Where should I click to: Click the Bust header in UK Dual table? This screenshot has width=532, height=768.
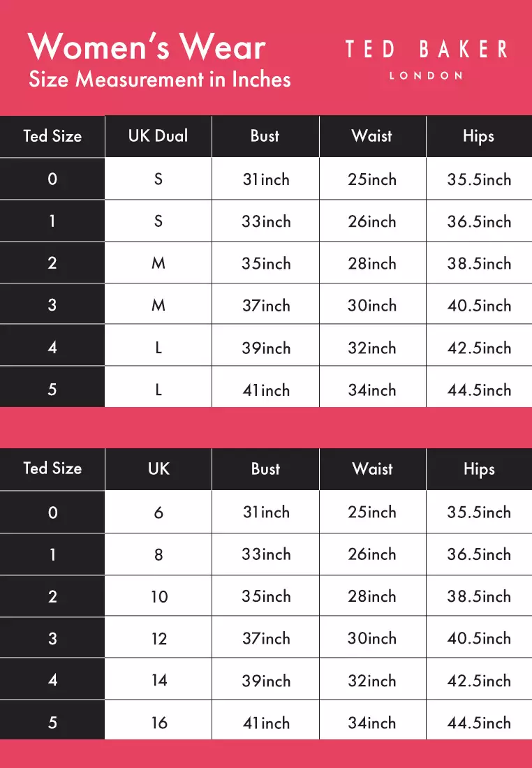click(x=265, y=136)
